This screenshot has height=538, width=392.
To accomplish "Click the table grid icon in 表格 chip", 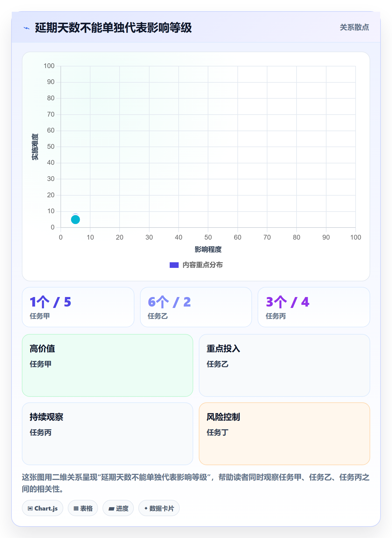I will click(x=76, y=508).
